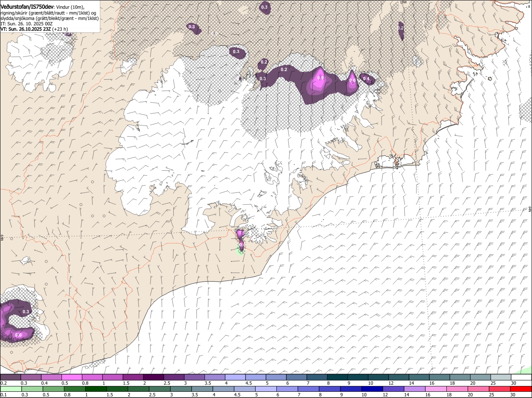532x398 pixels.
Task: Click the 0.9 snowfall value label
Action: (320, 78)
